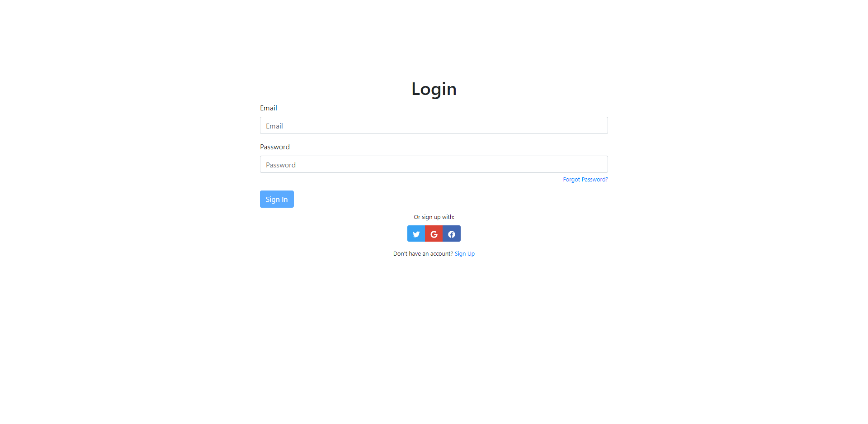
Task: Select the Facebook sign-up icon
Action: point(452,233)
